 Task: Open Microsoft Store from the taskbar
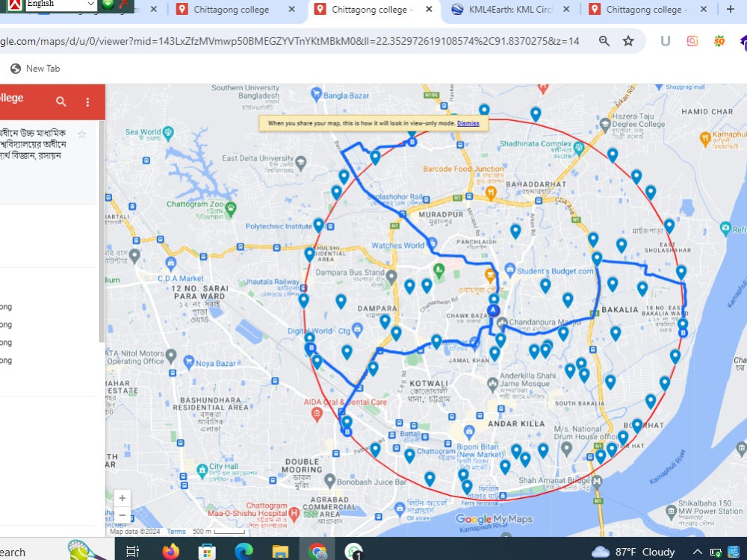tap(207, 552)
